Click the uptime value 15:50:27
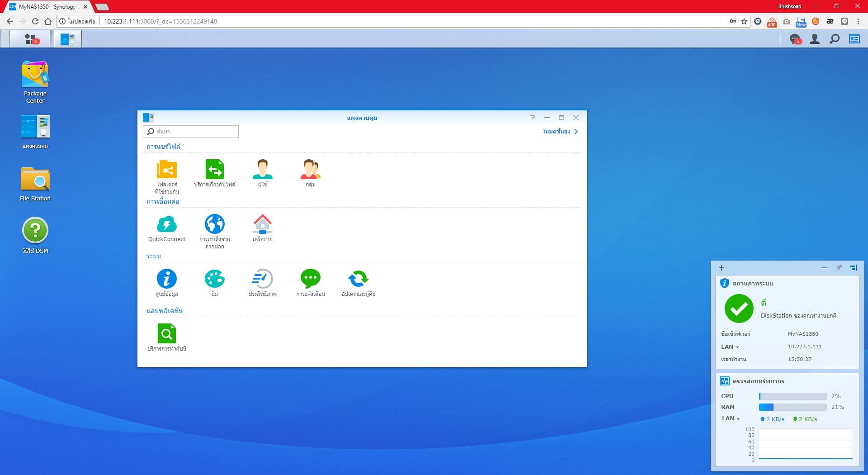Image resolution: width=868 pixels, height=475 pixels. coord(800,359)
